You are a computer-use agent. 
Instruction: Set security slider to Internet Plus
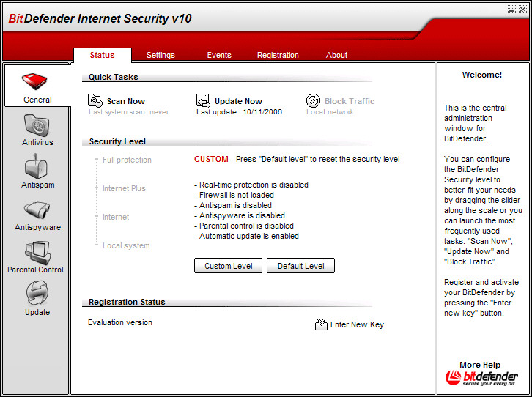(x=124, y=188)
